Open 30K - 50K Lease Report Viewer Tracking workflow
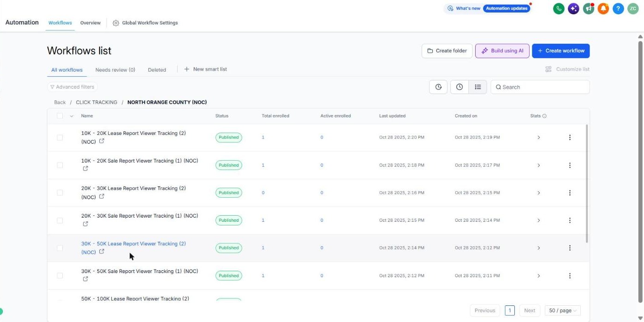This screenshot has width=644, height=322. (x=133, y=248)
